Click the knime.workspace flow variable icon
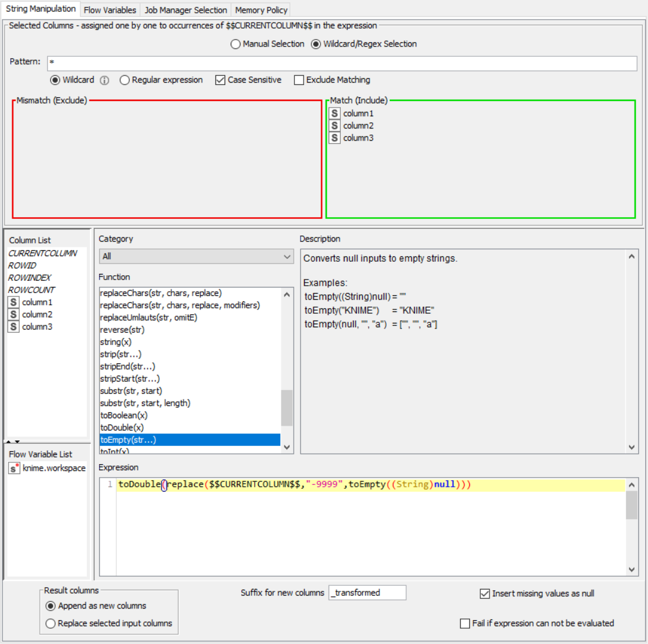648x644 pixels. 13,468
